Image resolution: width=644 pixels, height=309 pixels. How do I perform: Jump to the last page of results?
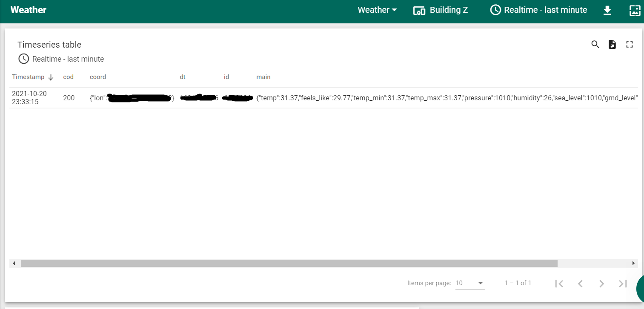[622, 283]
